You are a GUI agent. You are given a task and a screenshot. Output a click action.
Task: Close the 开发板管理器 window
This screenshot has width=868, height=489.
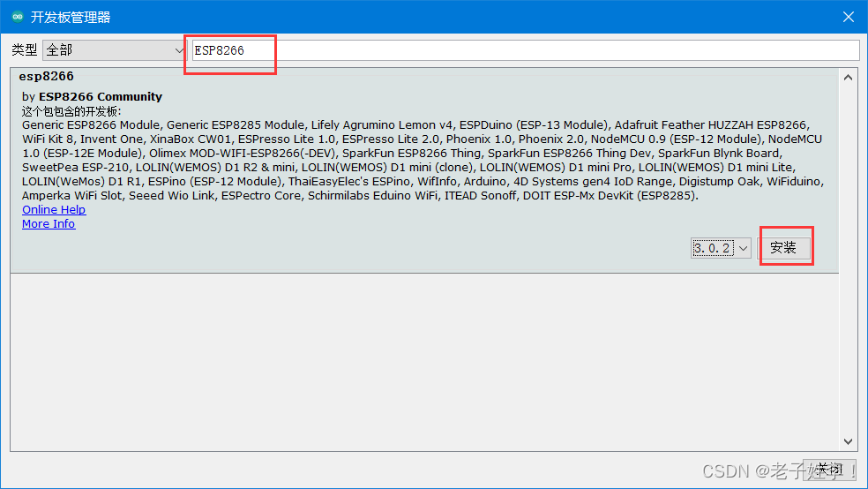848,17
